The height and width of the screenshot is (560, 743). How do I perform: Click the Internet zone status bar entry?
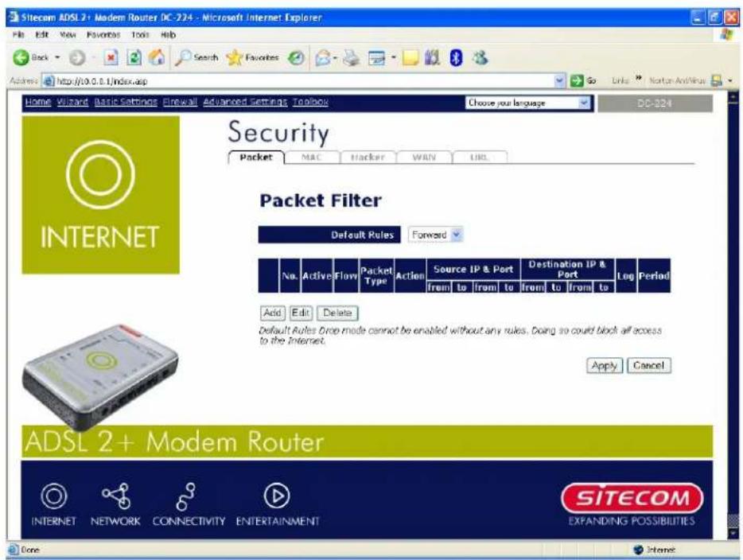tap(655, 550)
